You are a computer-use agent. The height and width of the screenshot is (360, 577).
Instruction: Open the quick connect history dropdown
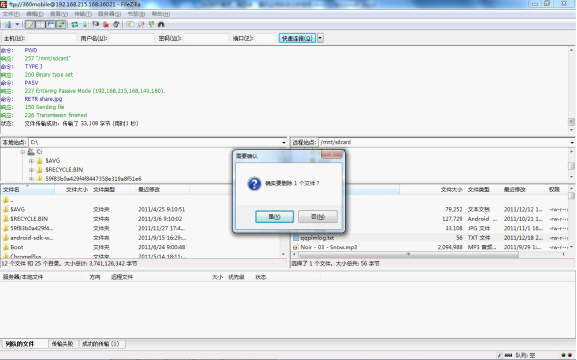[x=321, y=38]
